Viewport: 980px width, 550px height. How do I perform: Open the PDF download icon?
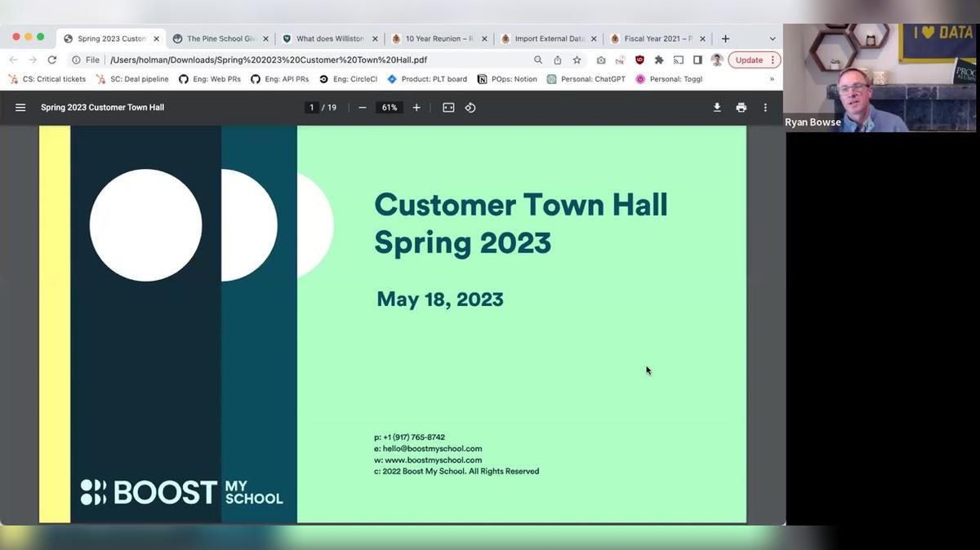(x=716, y=107)
